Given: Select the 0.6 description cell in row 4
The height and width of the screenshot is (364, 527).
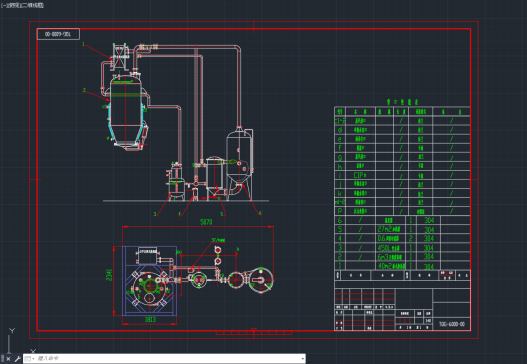Looking at the screenshot, I should pyautogui.click(x=390, y=239).
